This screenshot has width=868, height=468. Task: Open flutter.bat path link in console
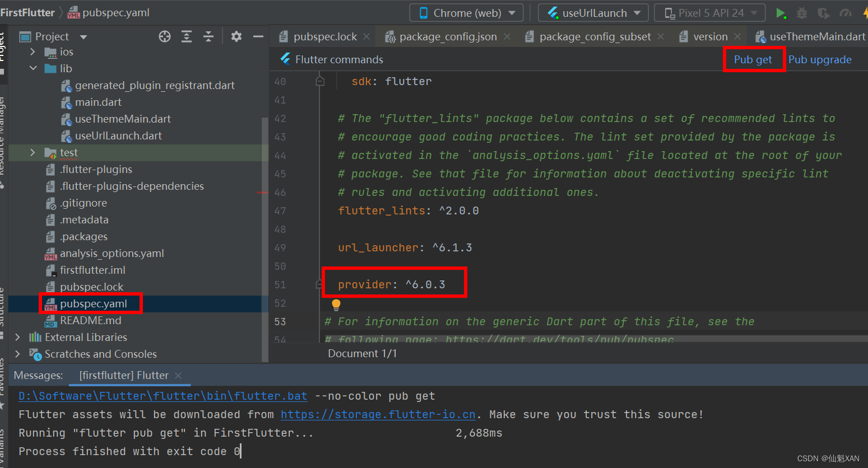(163, 396)
